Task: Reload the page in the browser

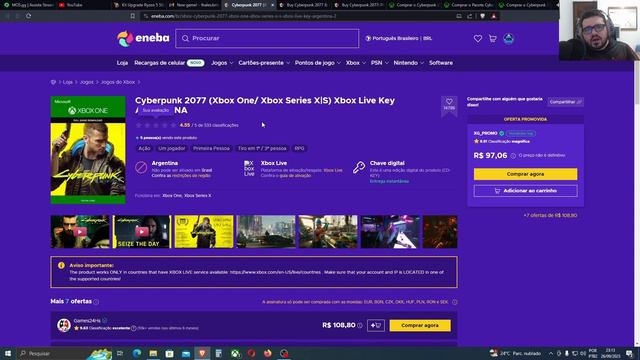Action: coord(28,16)
